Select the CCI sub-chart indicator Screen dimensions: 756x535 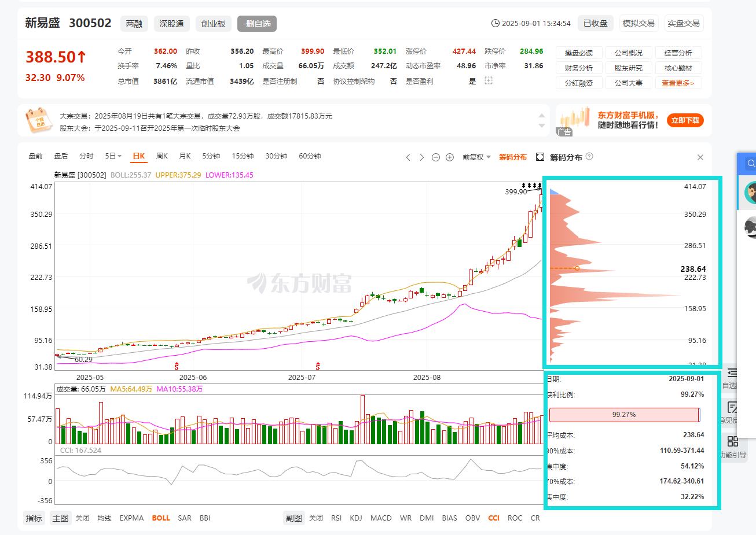[x=494, y=518]
